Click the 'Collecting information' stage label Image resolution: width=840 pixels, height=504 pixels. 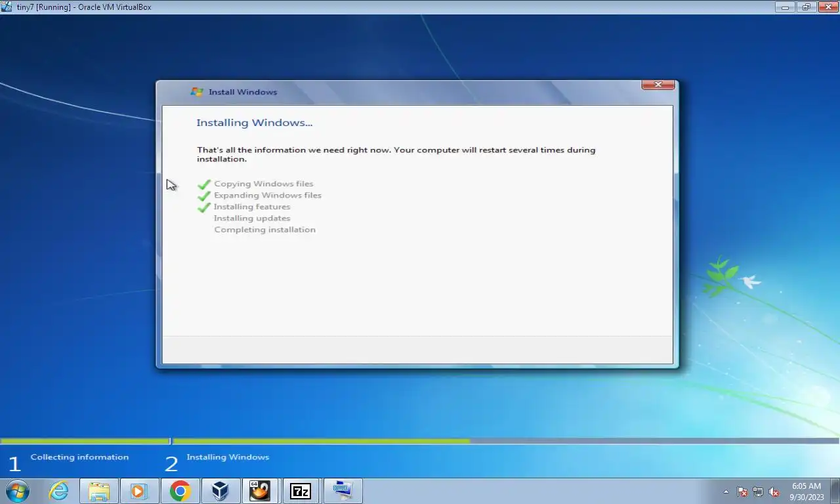(79, 457)
